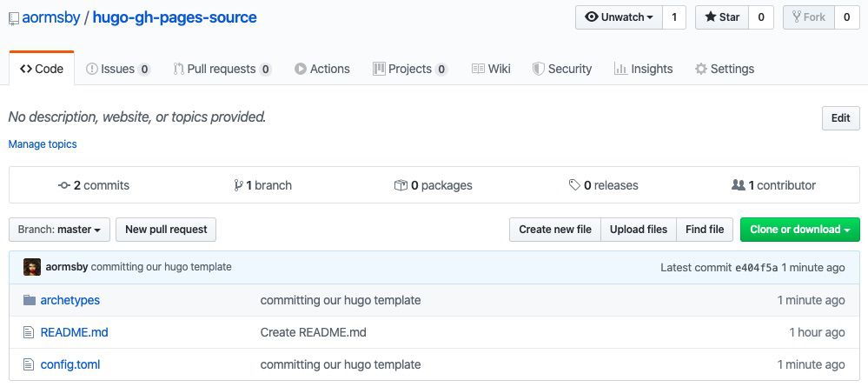Click the aormsby owner link in the title

(51, 17)
